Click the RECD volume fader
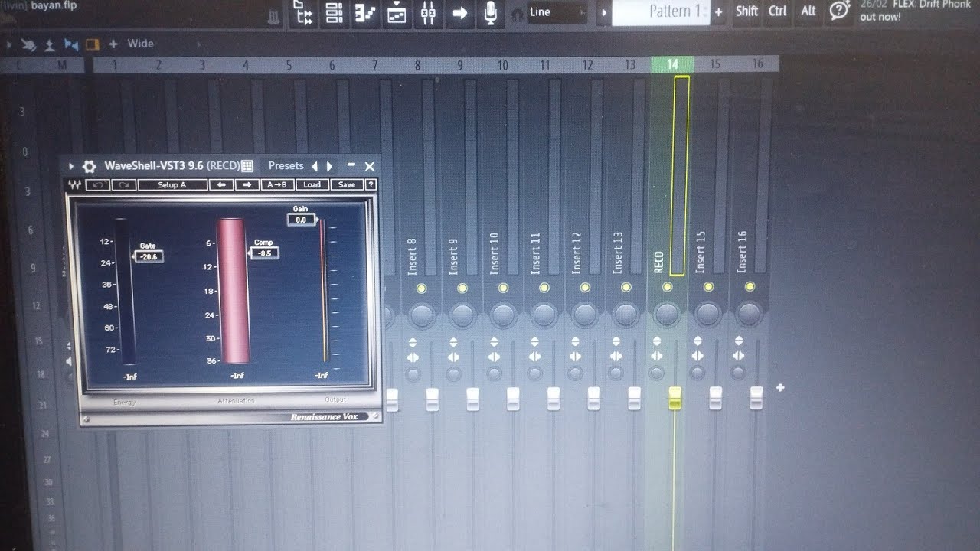The image size is (980, 551). pos(675,398)
